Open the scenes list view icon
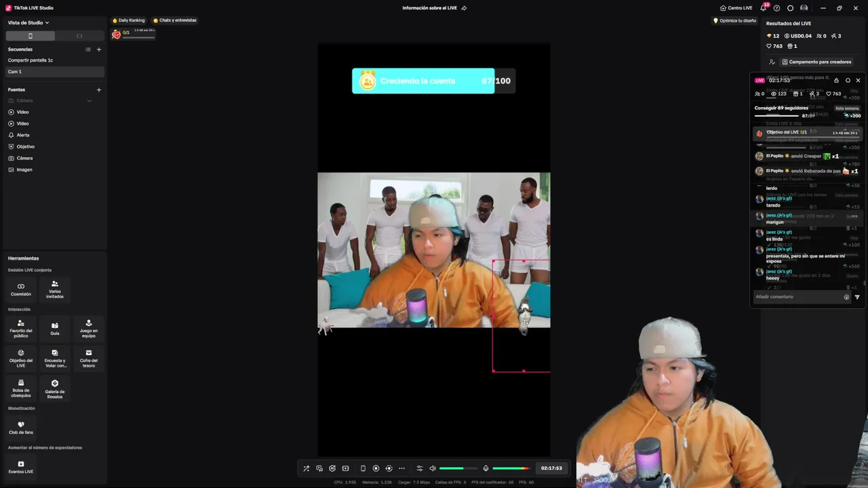Image resolution: width=868 pixels, height=488 pixels. [x=87, y=49]
